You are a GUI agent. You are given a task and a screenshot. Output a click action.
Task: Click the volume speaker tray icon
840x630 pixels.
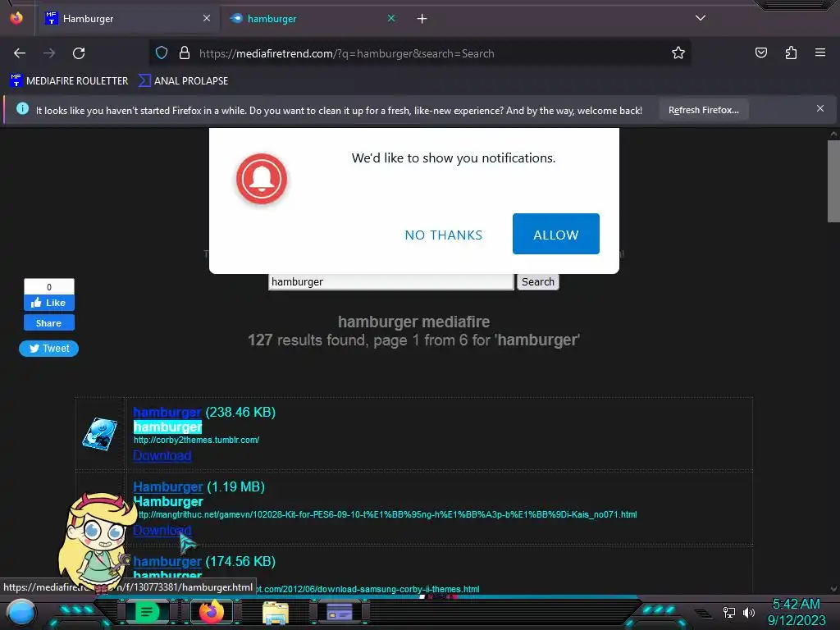(749, 612)
